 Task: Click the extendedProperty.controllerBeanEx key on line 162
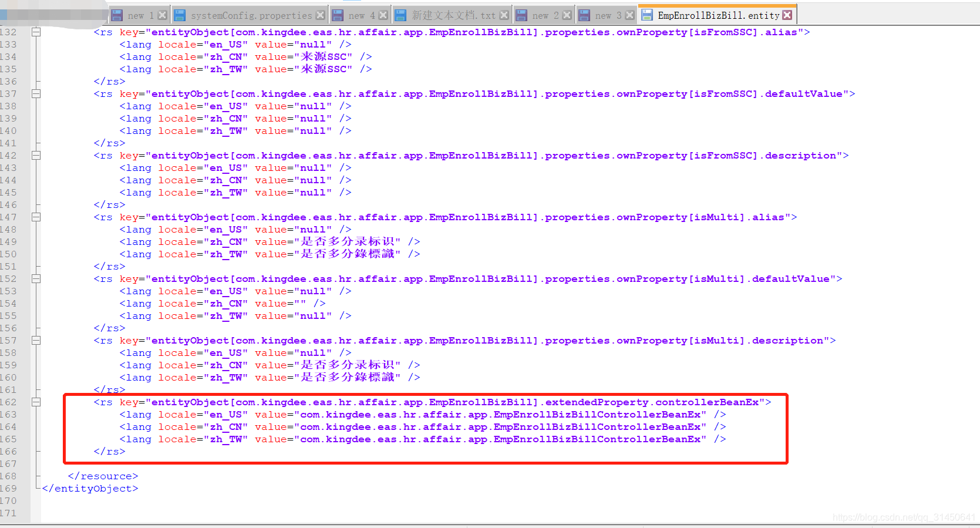pos(455,402)
